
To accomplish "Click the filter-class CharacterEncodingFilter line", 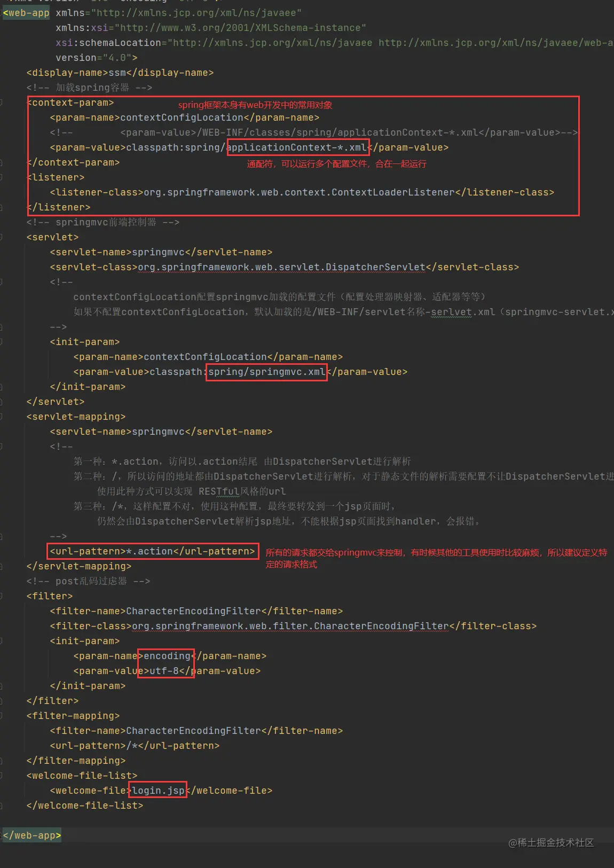I will pyautogui.click(x=293, y=626).
